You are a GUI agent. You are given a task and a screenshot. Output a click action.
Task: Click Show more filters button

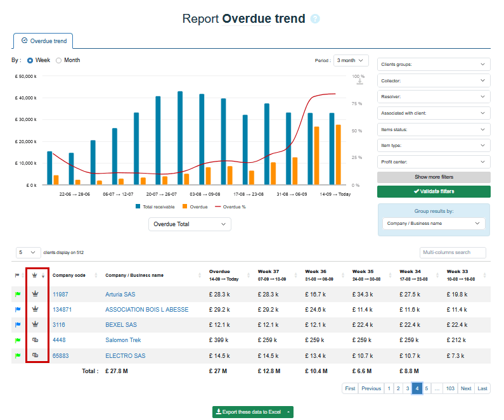tap(434, 177)
